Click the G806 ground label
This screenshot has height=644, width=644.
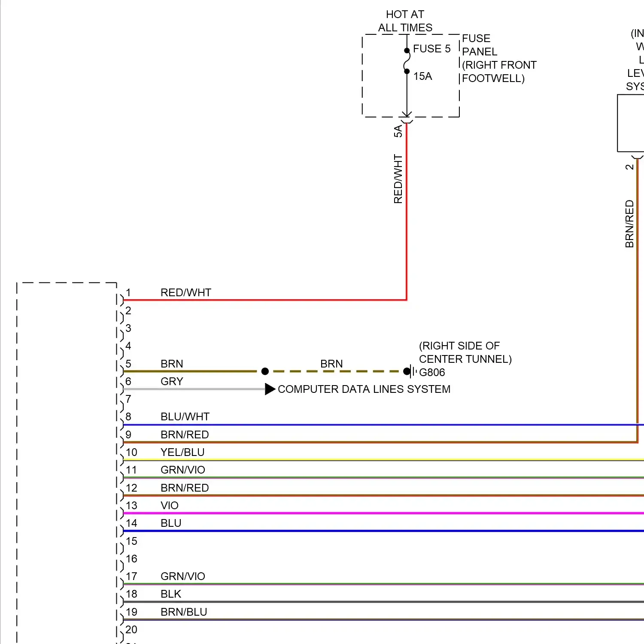pos(432,373)
